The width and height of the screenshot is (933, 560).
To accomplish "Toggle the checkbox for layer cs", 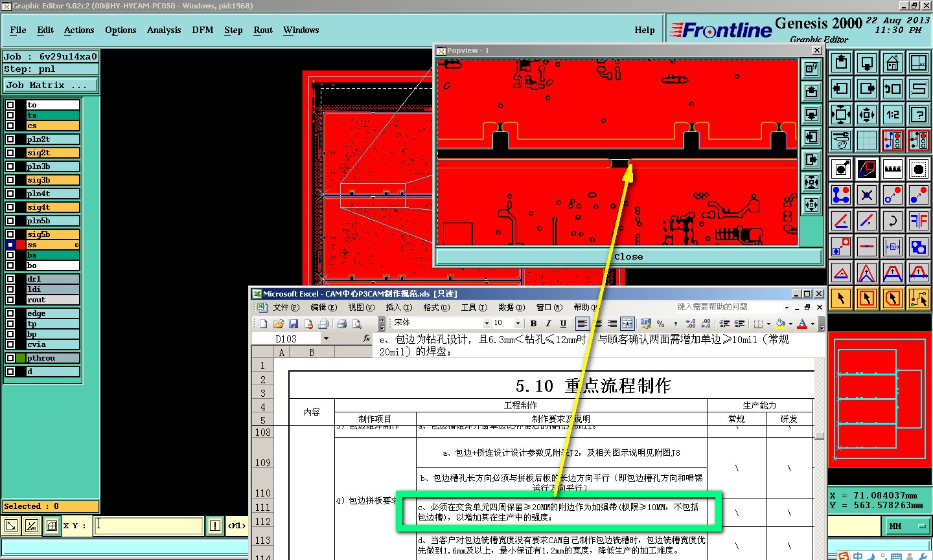I will point(10,126).
